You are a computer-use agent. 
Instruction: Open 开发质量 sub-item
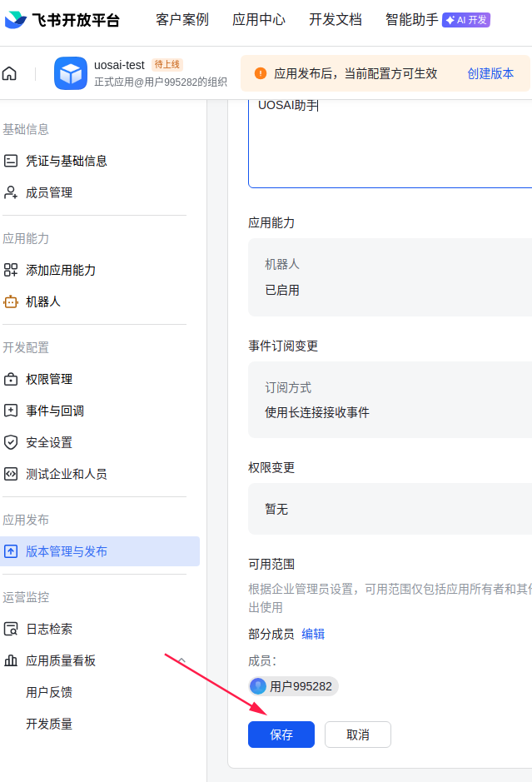[49, 724]
